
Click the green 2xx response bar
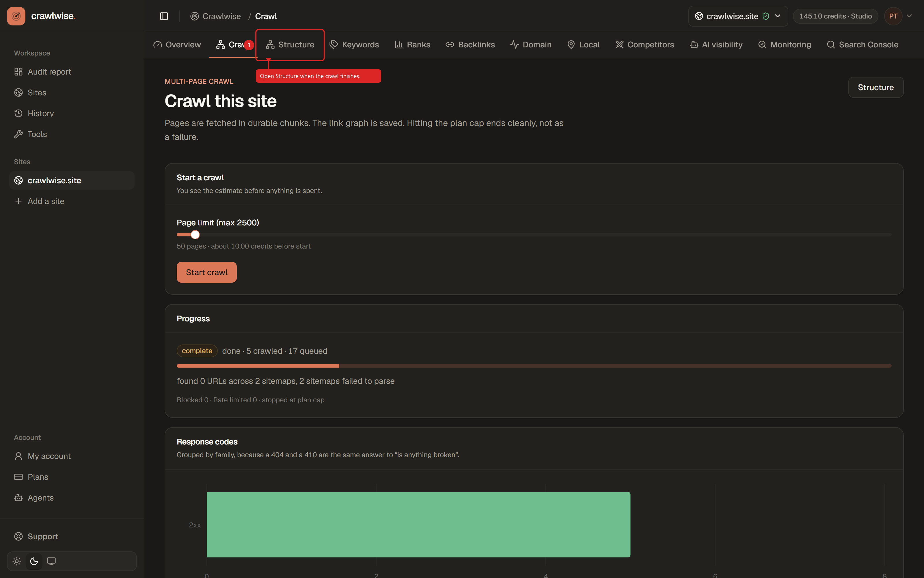418,525
